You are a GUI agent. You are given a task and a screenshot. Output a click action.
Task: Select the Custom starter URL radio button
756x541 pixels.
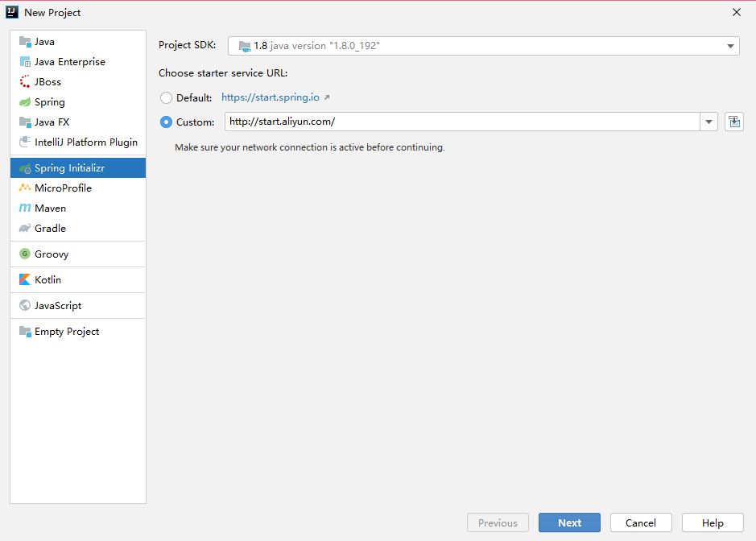(166, 122)
